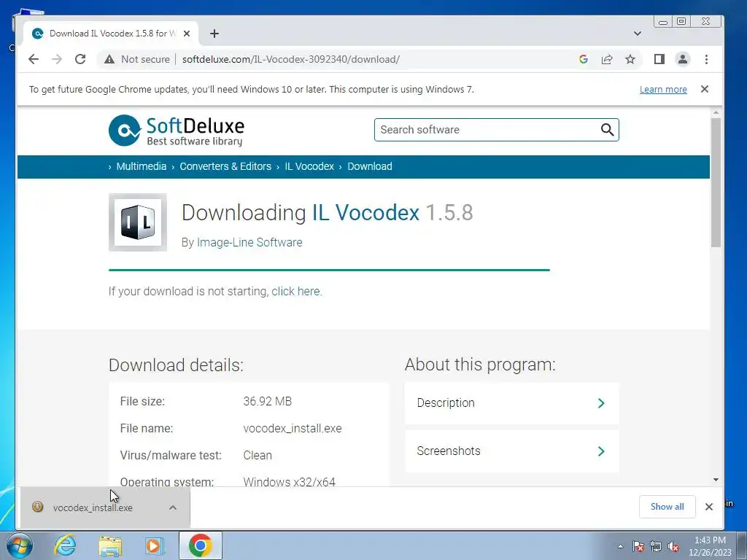
Task: Open the Image-Line Software link
Action: [249, 242]
